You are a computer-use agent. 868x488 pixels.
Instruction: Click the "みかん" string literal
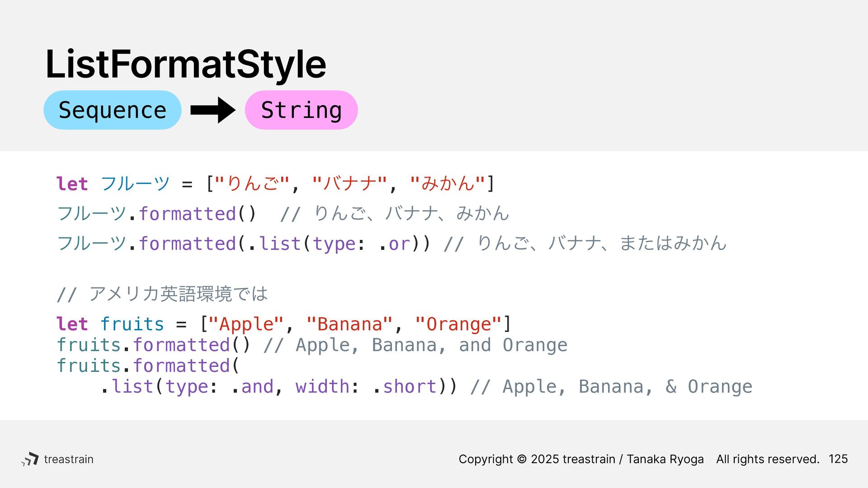pos(448,183)
